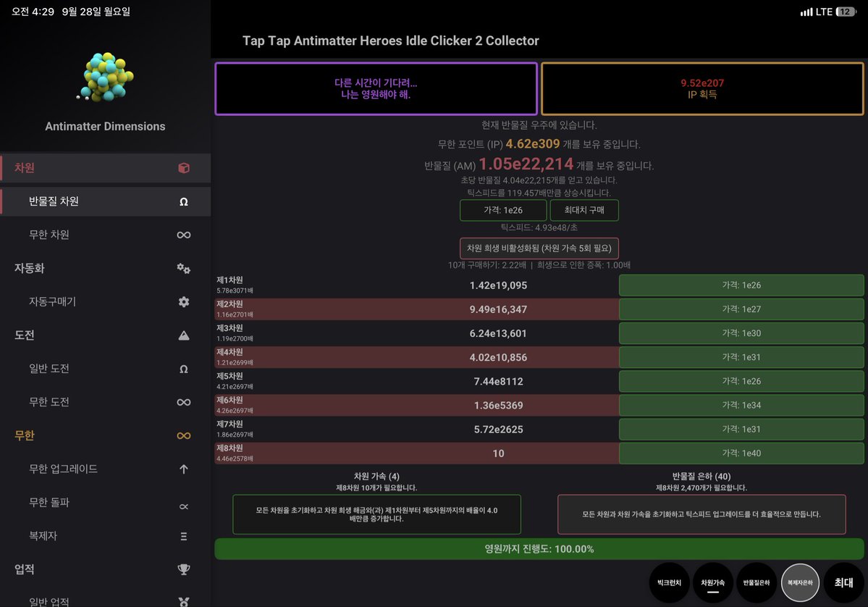Click the omega icon beside 일반 도전
Screen dimensions: 868x607
point(184,369)
